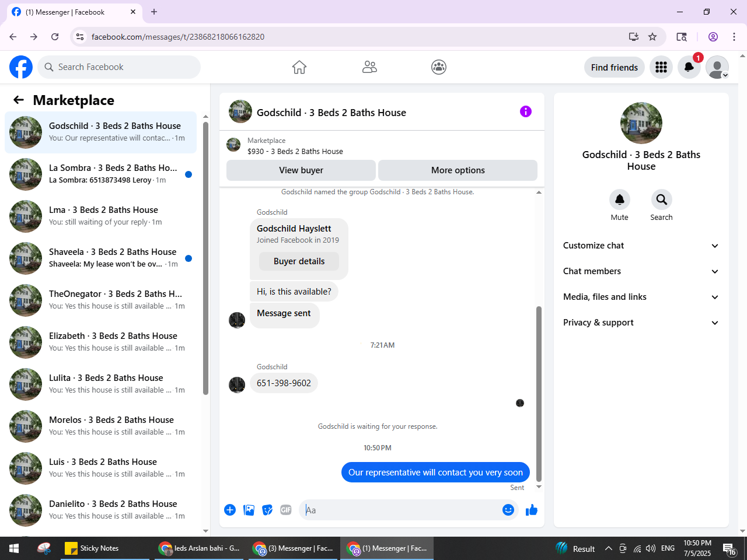Click the View buyer button
Image resolution: width=747 pixels, height=560 pixels.
tap(301, 170)
